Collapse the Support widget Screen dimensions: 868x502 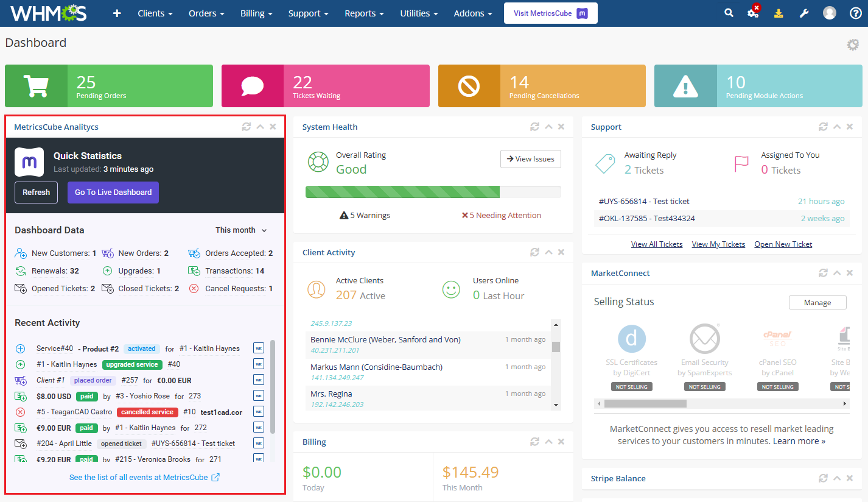click(837, 127)
